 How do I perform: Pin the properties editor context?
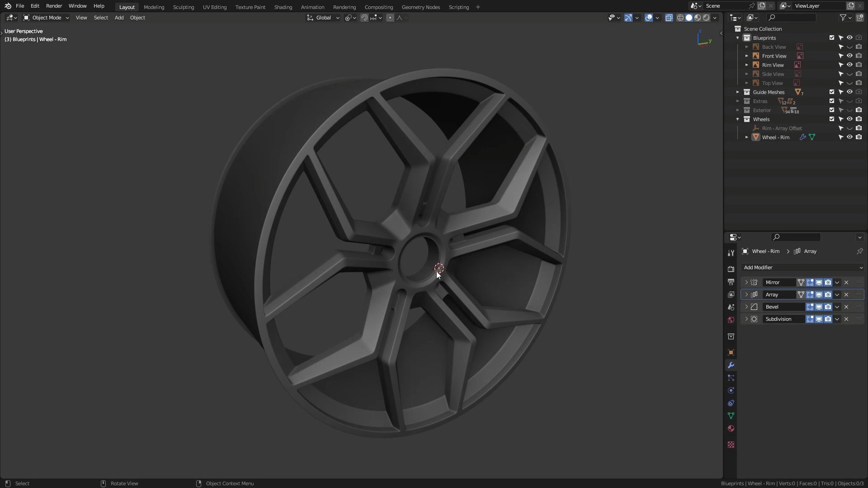[x=859, y=251]
